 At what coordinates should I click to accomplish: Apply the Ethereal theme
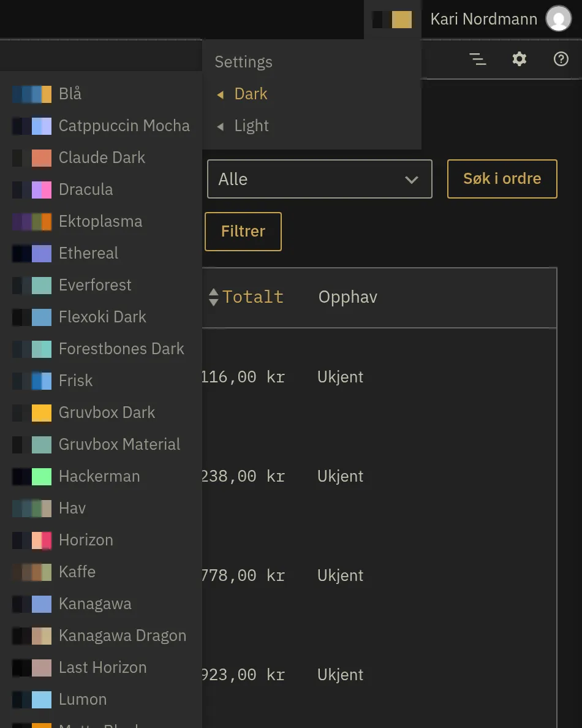(x=100, y=254)
